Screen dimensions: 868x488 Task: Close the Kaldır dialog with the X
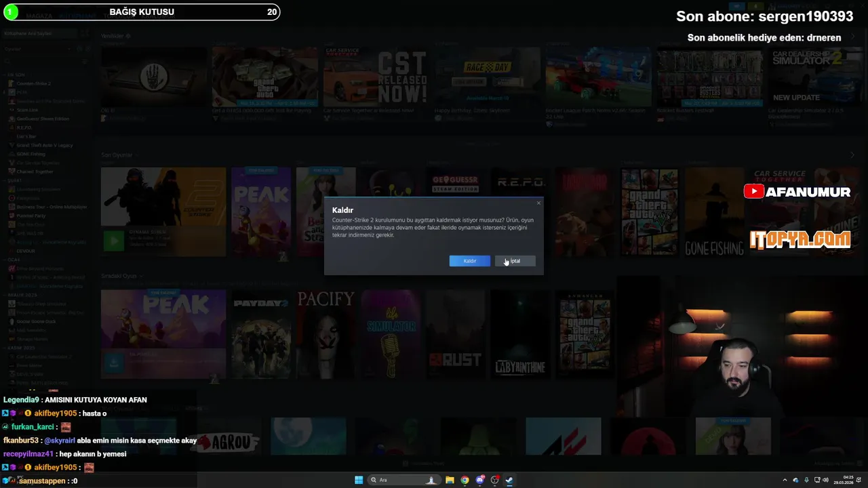pos(539,203)
